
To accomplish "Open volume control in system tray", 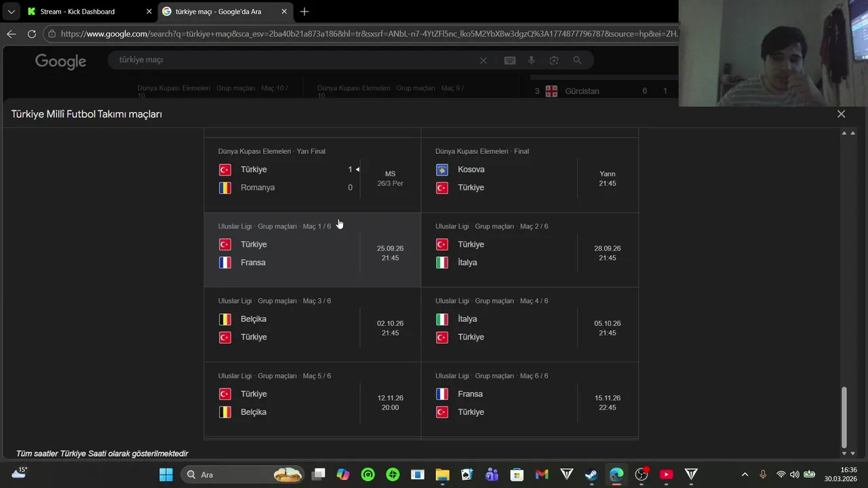I will pyautogui.click(x=795, y=474).
